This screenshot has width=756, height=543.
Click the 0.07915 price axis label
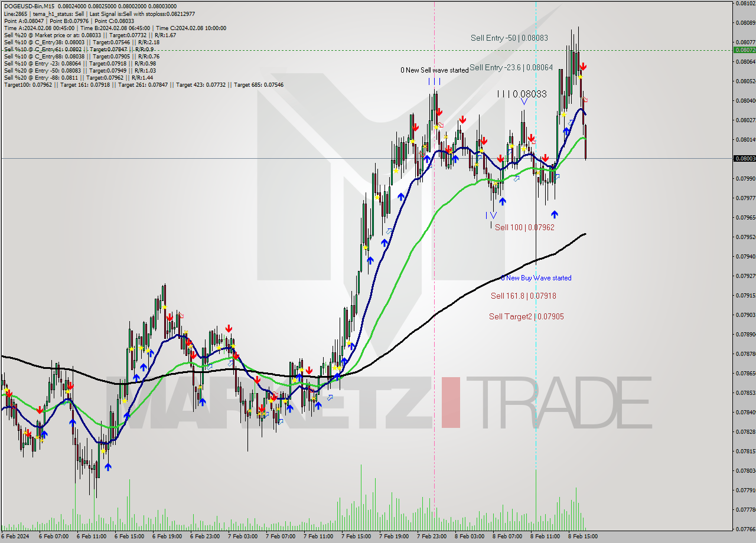click(x=745, y=295)
